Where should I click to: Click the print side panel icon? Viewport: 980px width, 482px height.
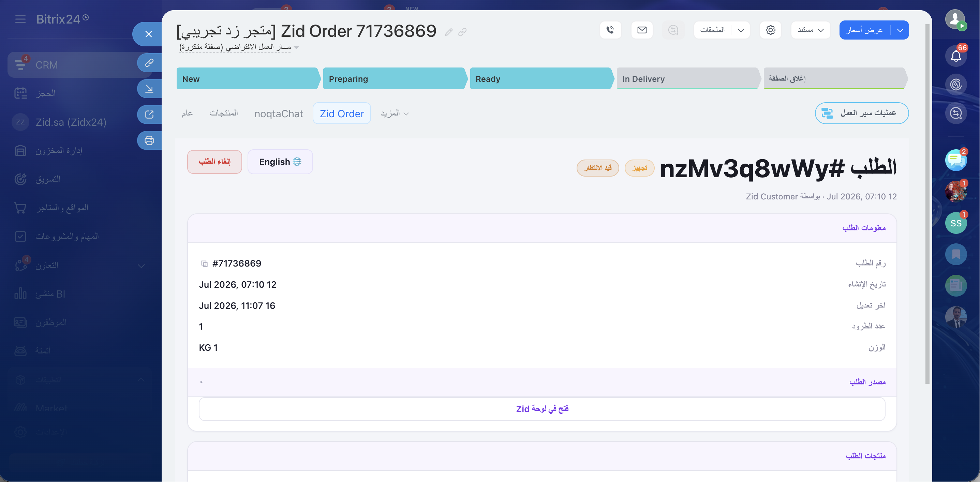149,140
